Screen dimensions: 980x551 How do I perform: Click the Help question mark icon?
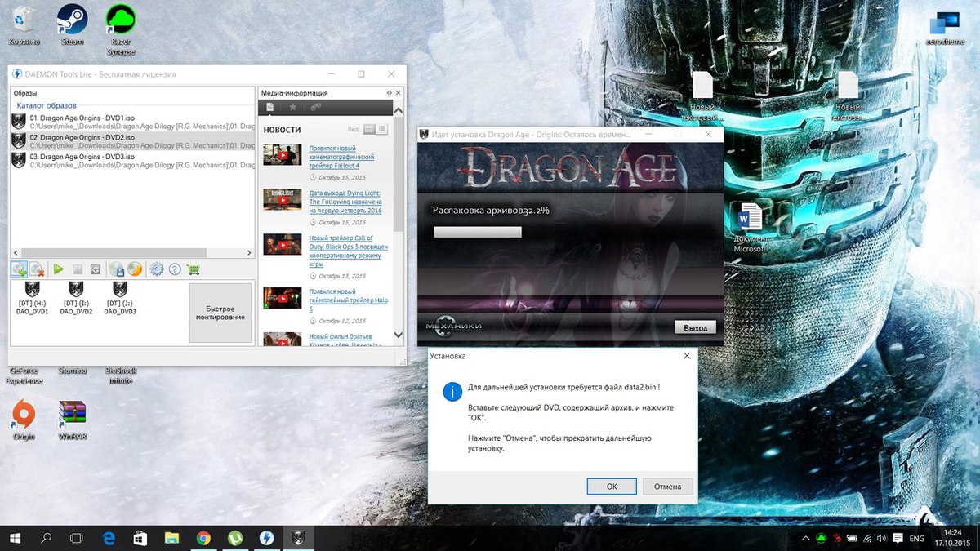coord(175,269)
